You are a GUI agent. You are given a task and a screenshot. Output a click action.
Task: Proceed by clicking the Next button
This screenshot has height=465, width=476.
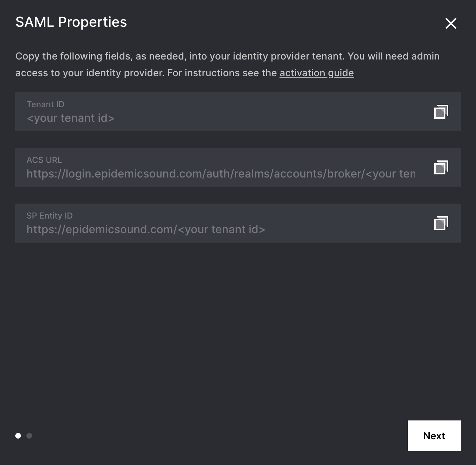pos(434,435)
